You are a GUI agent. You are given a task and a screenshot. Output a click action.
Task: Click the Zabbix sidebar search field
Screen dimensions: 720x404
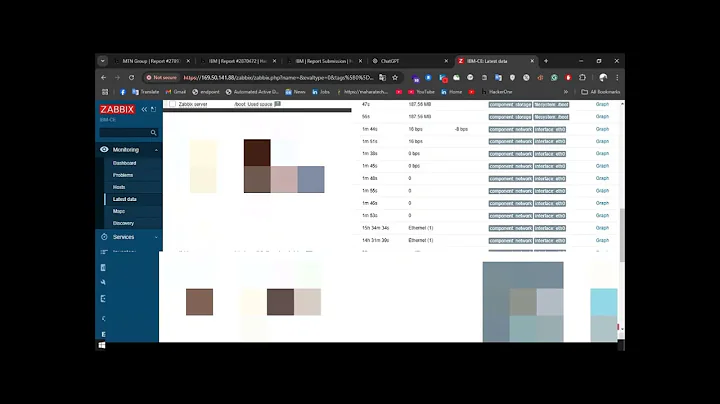click(x=129, y=133)
